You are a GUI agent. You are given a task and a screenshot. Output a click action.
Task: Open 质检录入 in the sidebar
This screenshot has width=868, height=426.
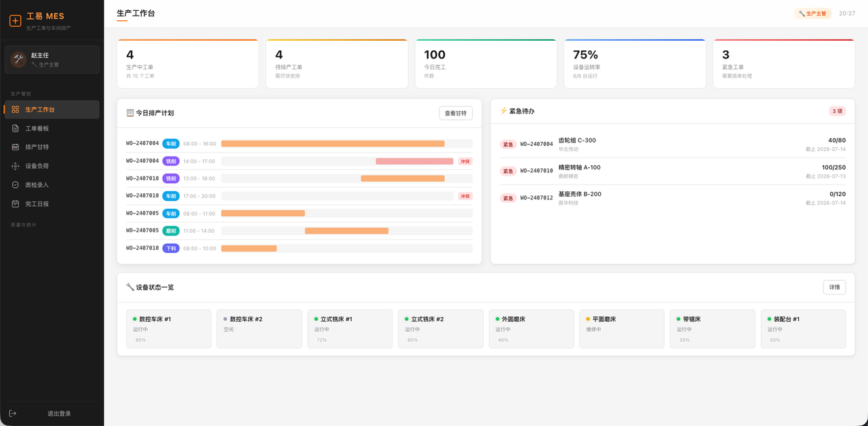[x=52, y=185]
